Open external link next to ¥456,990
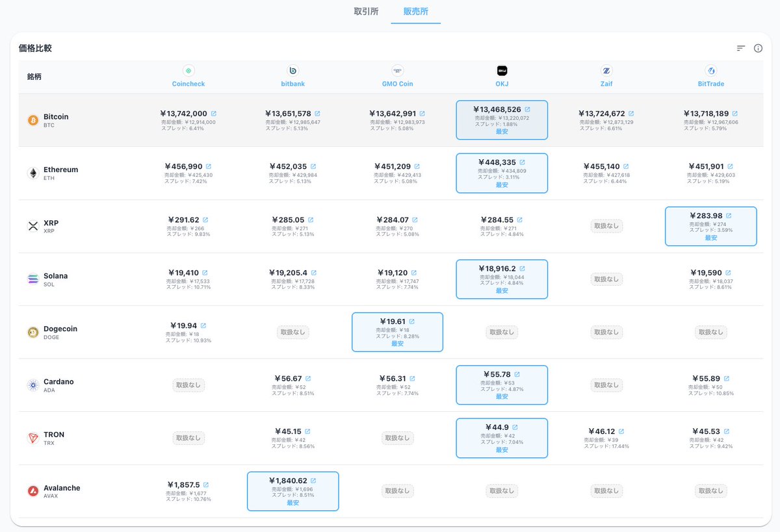 [x=209, y=167]
